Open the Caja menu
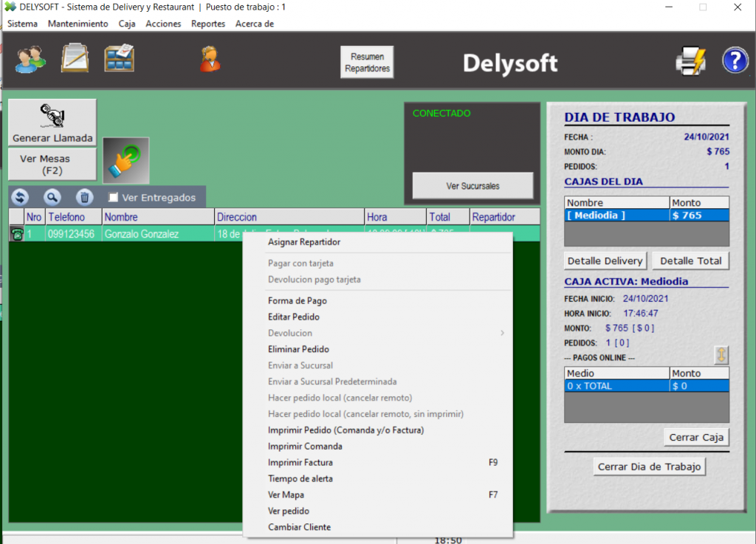The image size is (756, 544). pos(127,24)
